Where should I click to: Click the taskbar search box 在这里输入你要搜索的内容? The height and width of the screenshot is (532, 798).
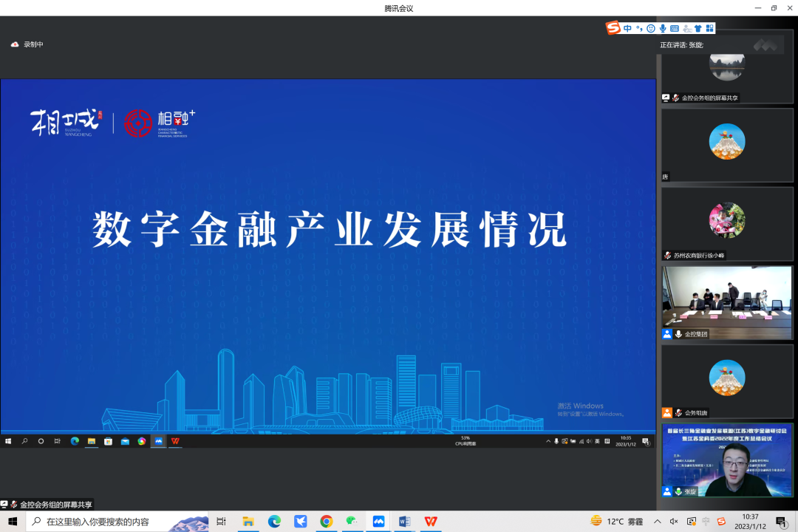117,522
